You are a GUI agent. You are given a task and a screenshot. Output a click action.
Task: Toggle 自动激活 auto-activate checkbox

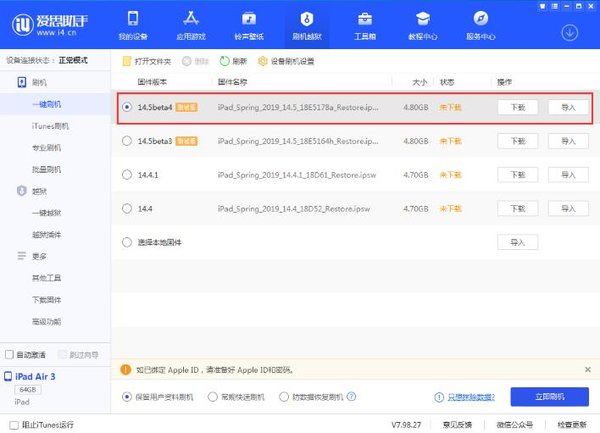click(10, 355)
